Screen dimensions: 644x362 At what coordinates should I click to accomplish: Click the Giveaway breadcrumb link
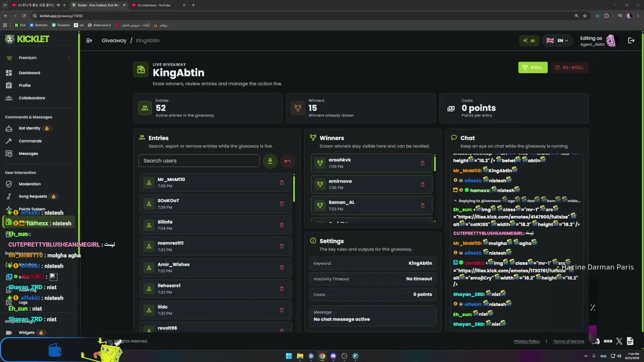coord(114,41)
